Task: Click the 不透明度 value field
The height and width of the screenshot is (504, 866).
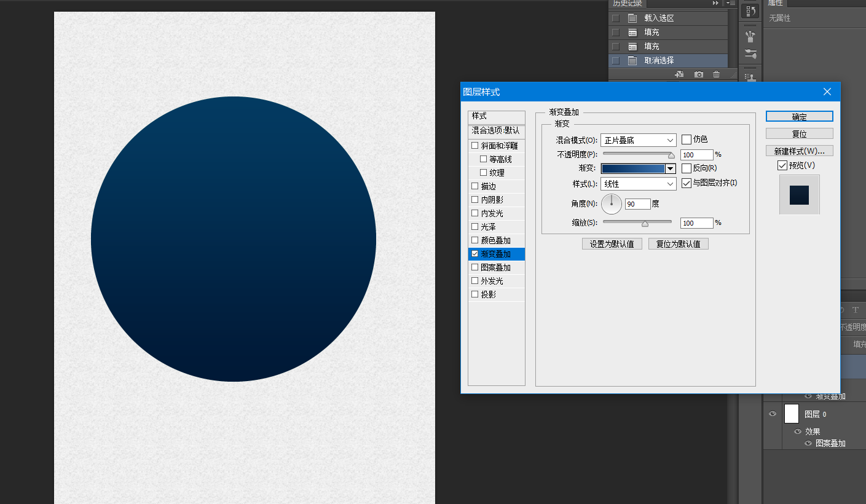Action: coord(697,155)
